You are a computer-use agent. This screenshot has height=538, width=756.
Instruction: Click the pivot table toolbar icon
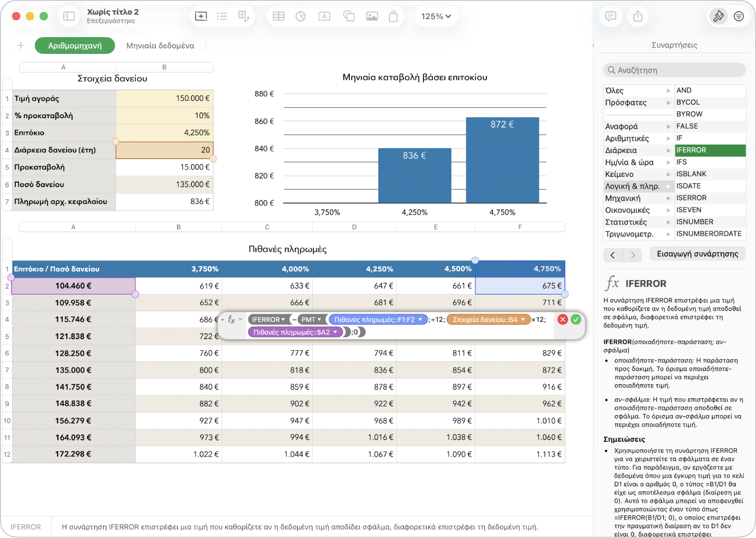[244, 16]
